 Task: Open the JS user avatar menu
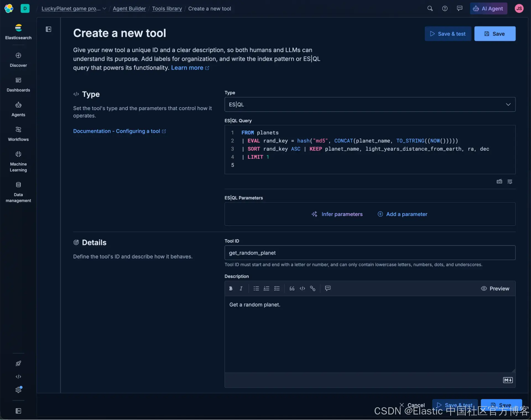519,8
